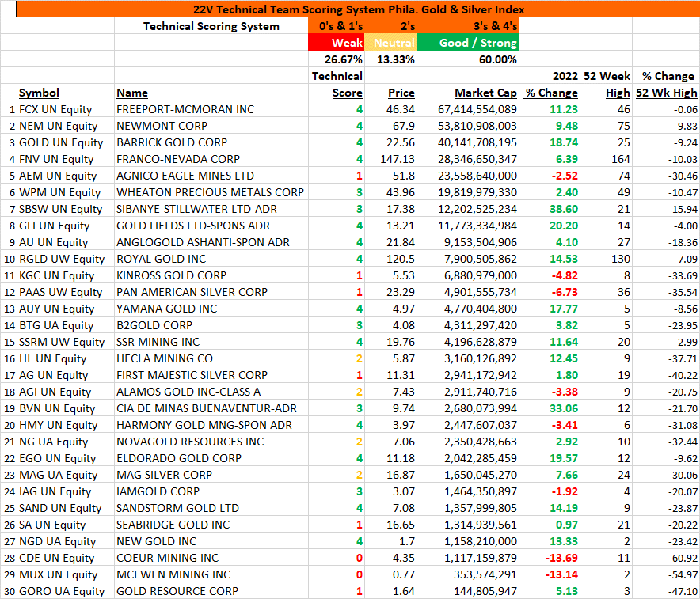Click 'WHEATON PRECIOUS METALS CORP' cell

coord(211,192)
